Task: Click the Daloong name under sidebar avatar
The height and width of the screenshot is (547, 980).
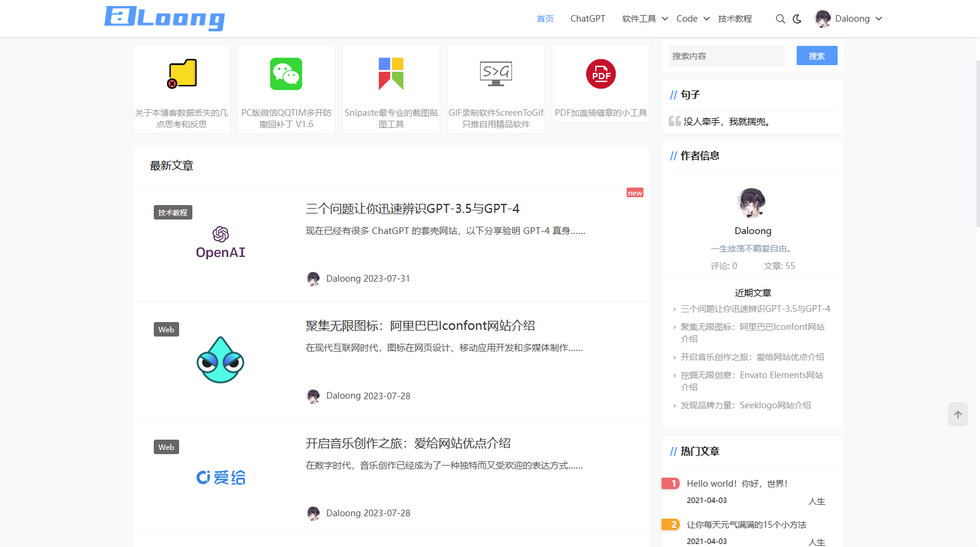Action: 753,231
